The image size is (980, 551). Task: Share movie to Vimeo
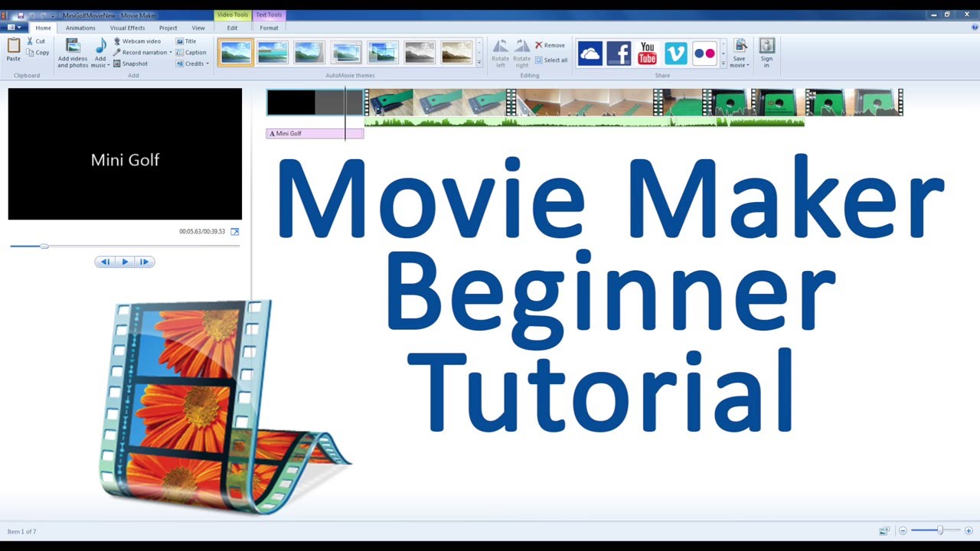pyautogui.click(x=676, y=54)
